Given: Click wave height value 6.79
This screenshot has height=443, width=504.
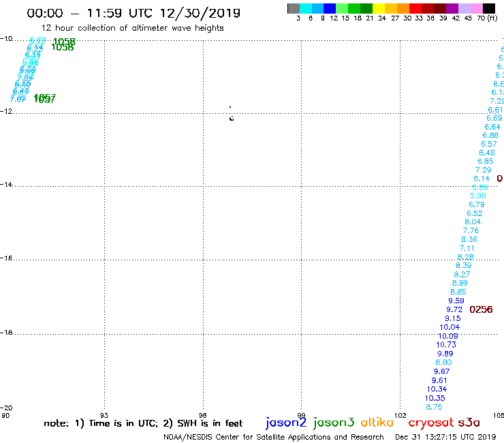Looking at the screenshot, I should click(x=476, y=204).
